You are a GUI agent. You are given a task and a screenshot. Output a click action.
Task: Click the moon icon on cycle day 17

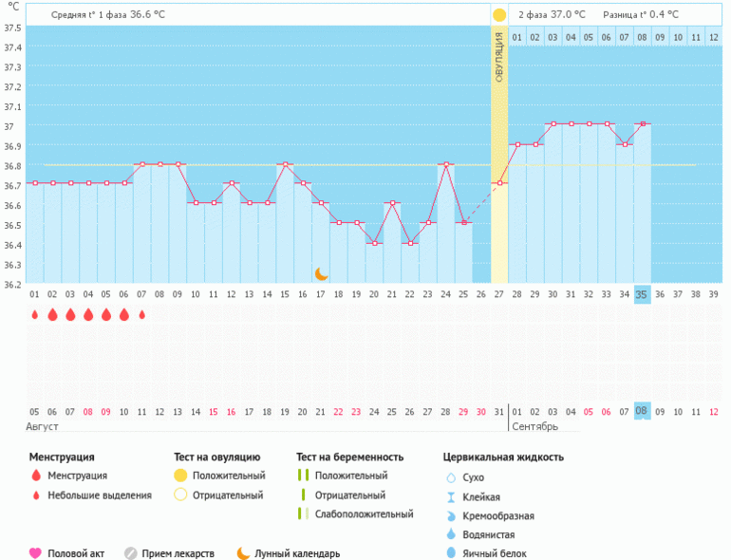(x=322, y=273)
